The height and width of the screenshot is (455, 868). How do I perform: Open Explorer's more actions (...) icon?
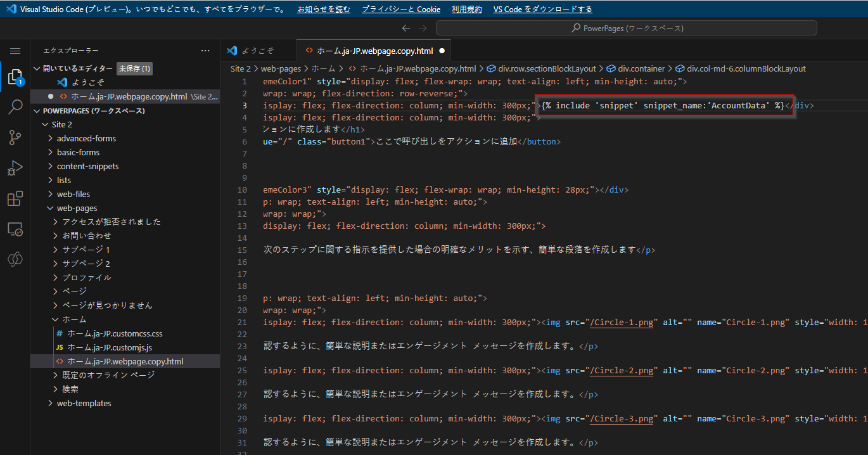205,50
